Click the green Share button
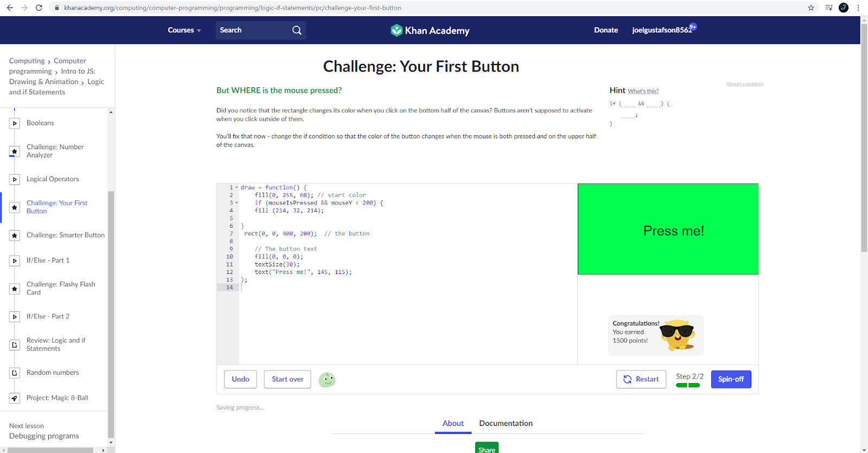The height and width of the screenshot is (453, 868). pyautogui.click(x=487, y=448)
